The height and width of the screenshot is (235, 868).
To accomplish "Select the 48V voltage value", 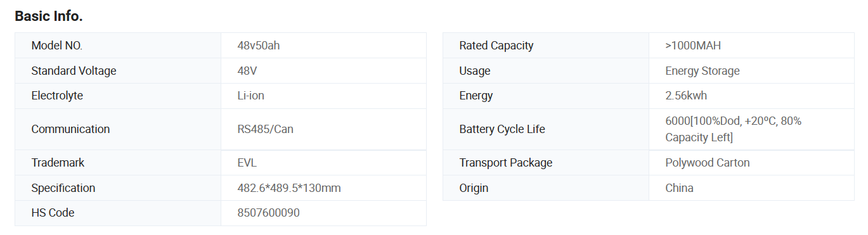I will click(x=247, y=71).
